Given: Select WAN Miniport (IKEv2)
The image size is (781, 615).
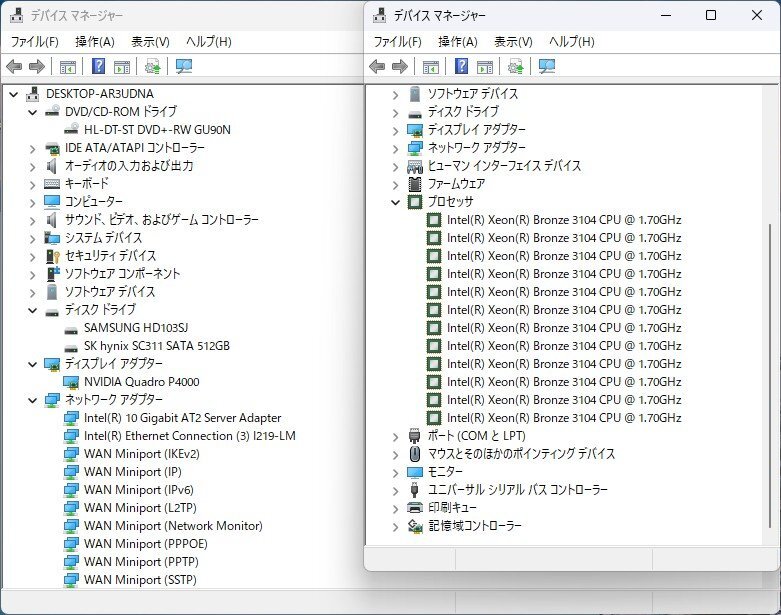Looking at the screenshot, I should click(141, 454).
